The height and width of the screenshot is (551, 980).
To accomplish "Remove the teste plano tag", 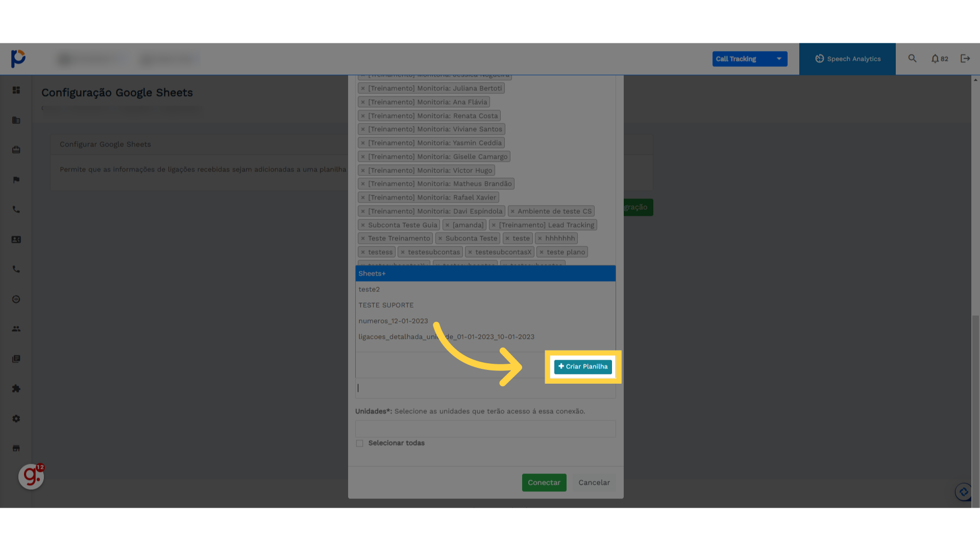I will (542, 252).
